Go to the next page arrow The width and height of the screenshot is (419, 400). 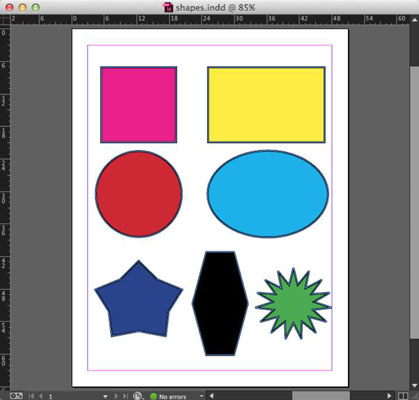pyautogui.click(x=116, y=396)
